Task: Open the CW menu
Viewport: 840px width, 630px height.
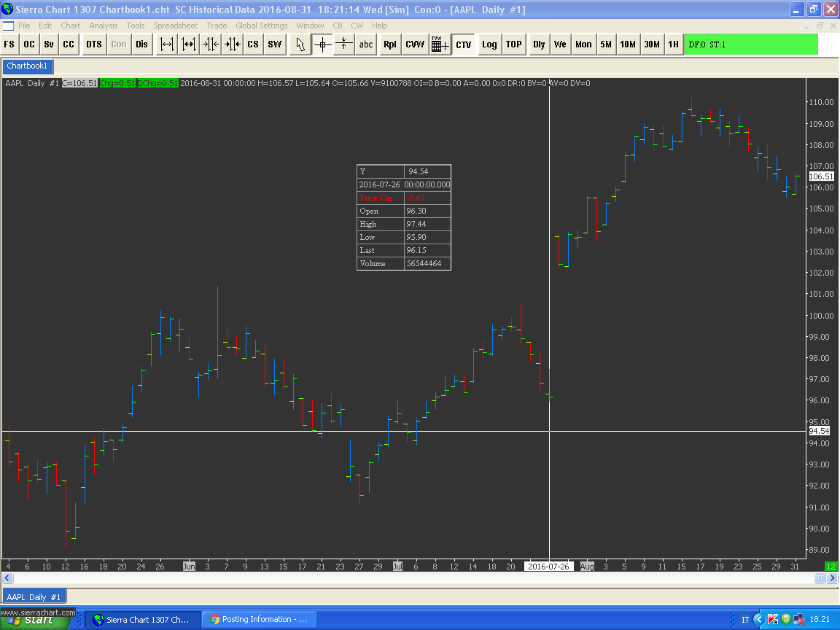Action: (357, 26)
